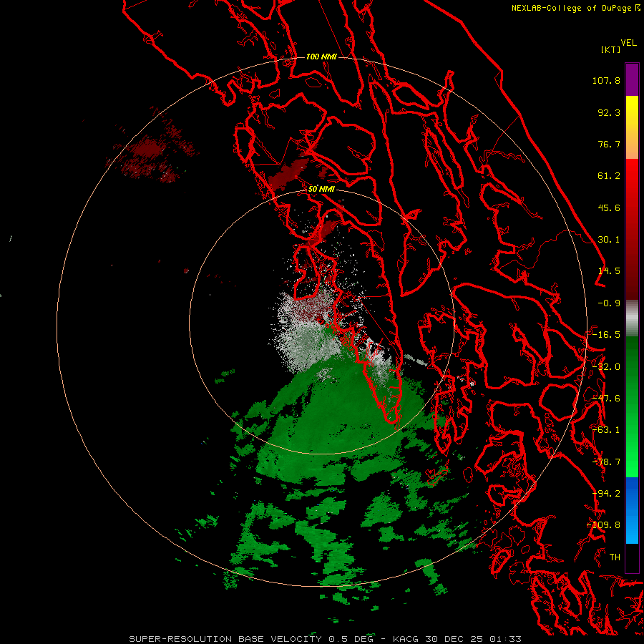Click the gray segment of the color bar
Image resolution: width=644 pixels, height=644 pixels.
click(x=632, y=318)
